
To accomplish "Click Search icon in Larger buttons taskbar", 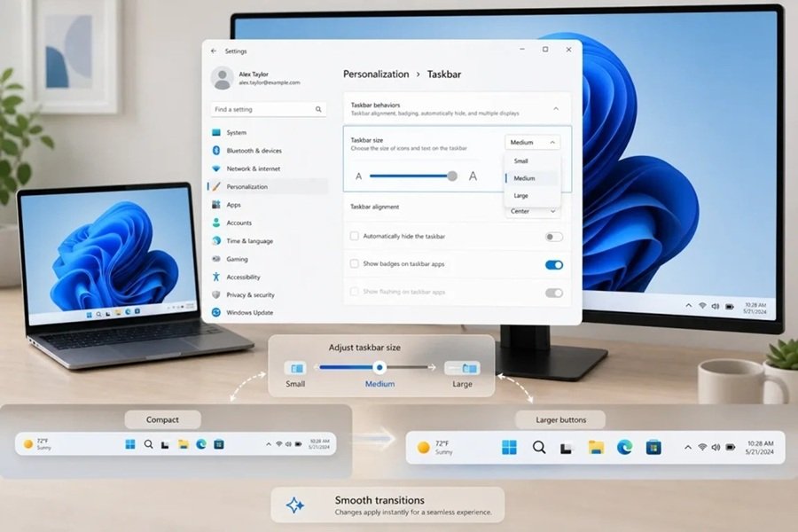I will (539, 448).
